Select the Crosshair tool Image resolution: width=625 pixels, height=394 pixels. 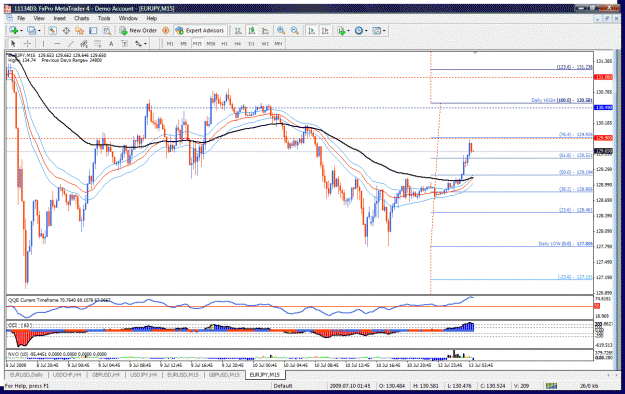(x=27, y=43)
